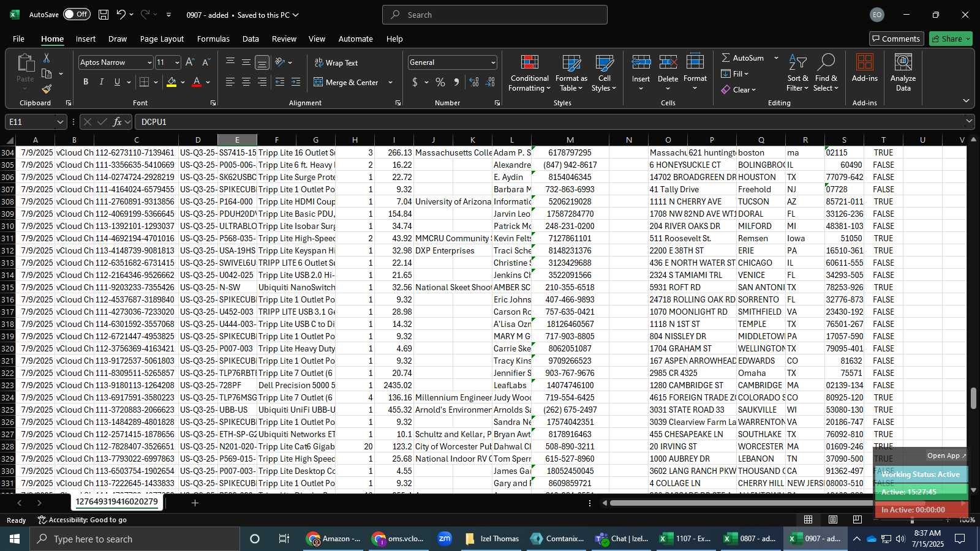This screenshot has height=551, width=980.
Task: Apply the red font color
Action: pos(197,82)
